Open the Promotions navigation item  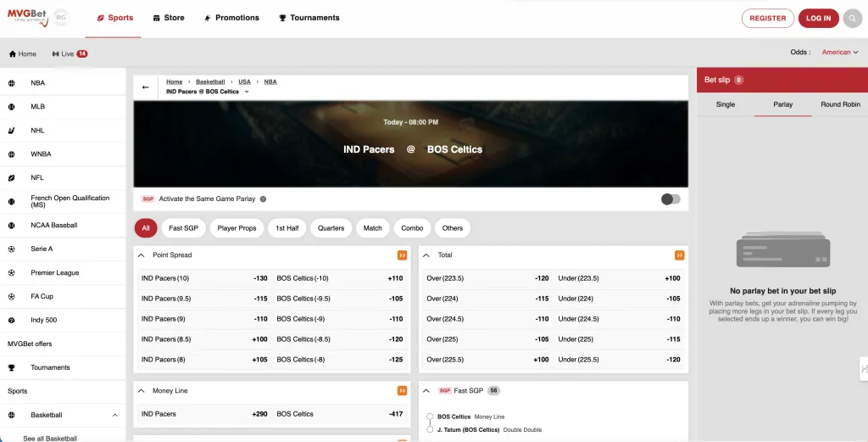231,18
